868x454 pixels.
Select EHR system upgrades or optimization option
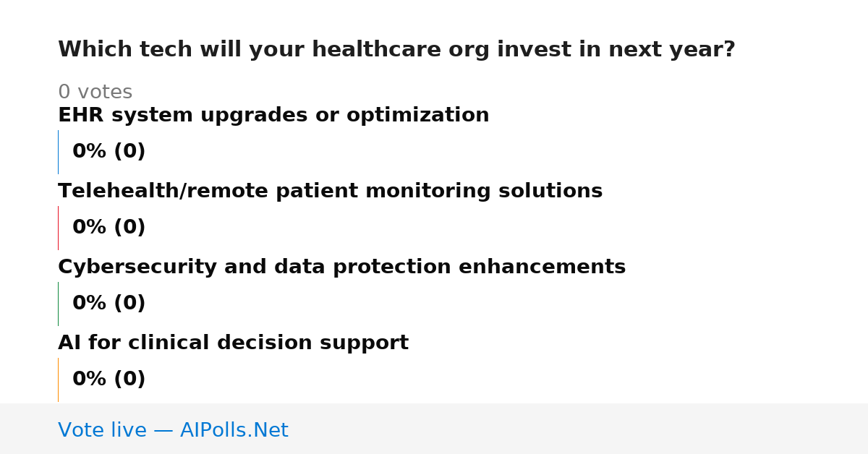(273, 116)
